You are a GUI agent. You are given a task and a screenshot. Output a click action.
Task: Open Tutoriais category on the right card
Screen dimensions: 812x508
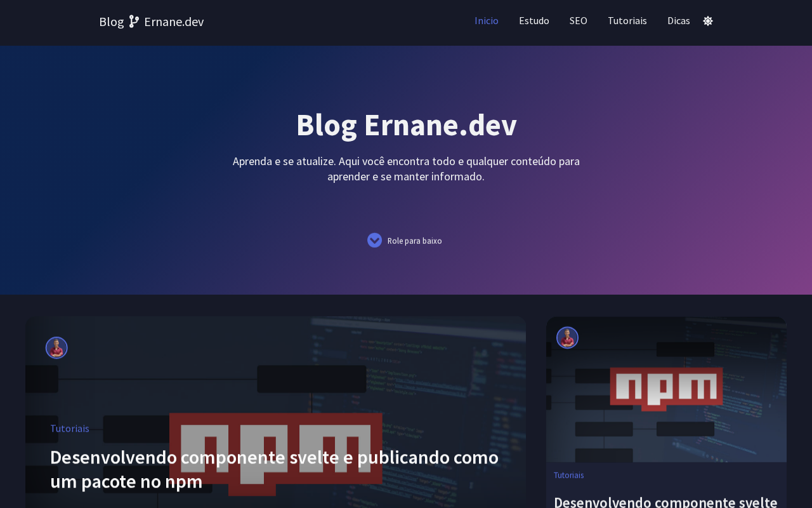569,475
